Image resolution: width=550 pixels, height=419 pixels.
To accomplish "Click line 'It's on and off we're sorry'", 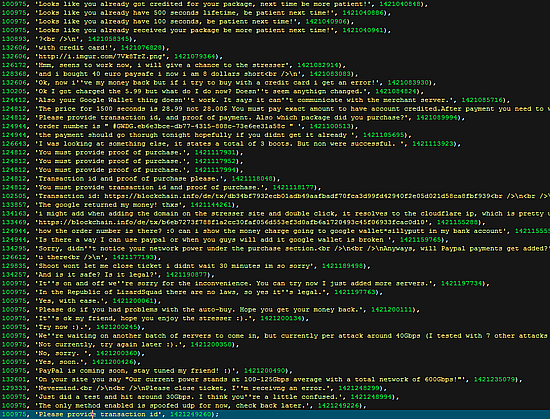I will click(x=246, y=283).
